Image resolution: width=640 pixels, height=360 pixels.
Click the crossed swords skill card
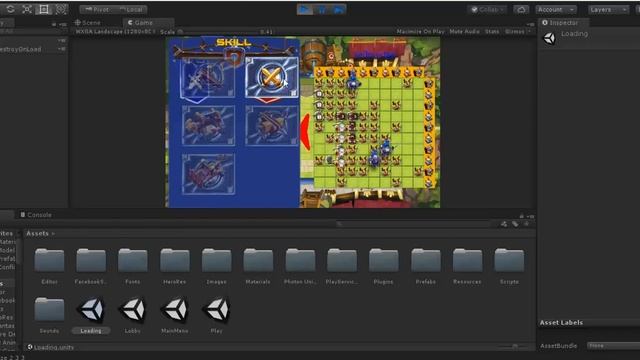coord(271,77)
